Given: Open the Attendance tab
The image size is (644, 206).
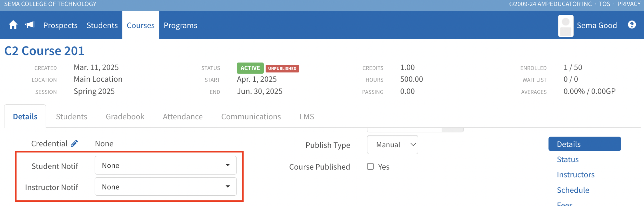Looking at the screenshot, I should click(x=183, y=117).
